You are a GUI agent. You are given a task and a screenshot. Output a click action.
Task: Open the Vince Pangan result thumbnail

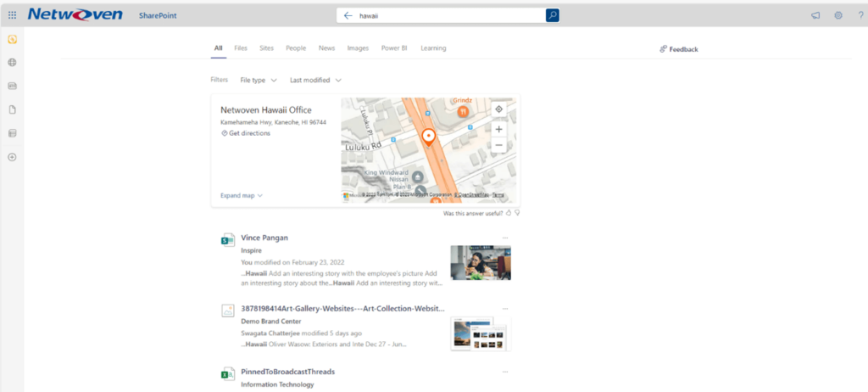(481, 263)
